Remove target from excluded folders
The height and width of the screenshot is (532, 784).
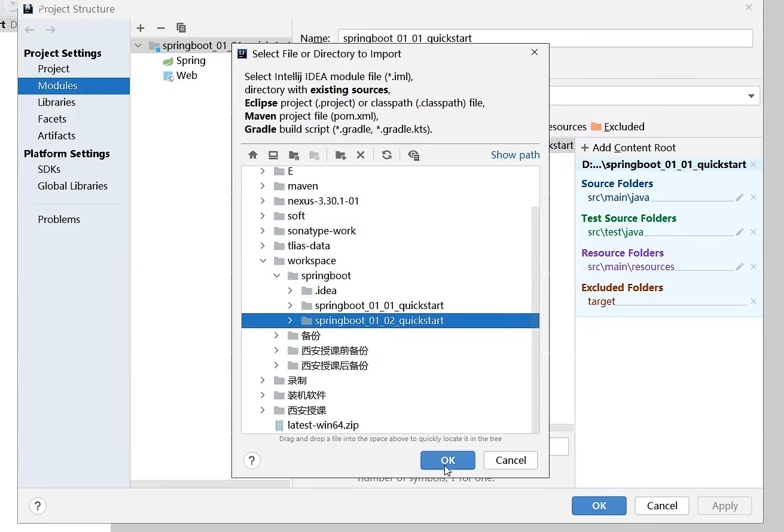click(x=754, y=301)
